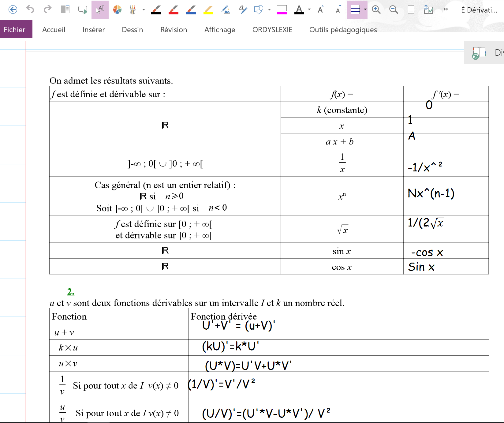
Task: Switch to the ORDYSLEXIE tab
Action: (272, 30)
